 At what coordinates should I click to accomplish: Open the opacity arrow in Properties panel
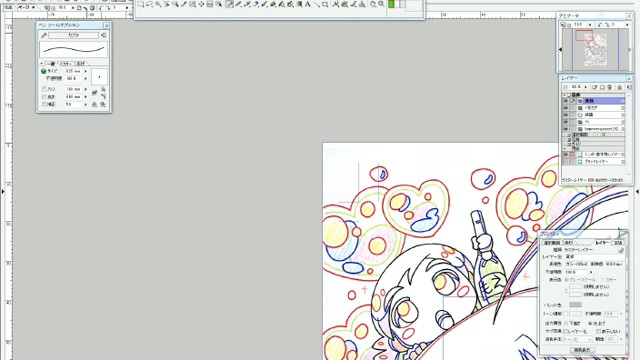591,272
